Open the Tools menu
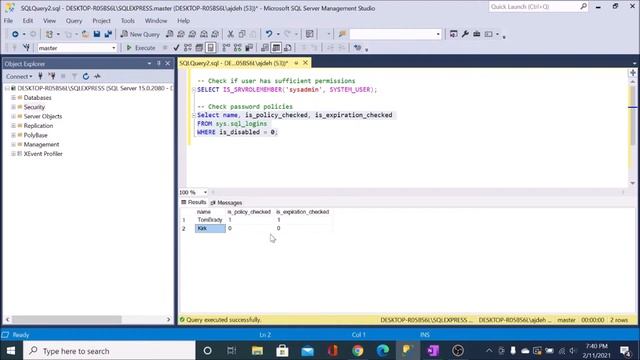640x360 pixels. (x=127, y=20)
